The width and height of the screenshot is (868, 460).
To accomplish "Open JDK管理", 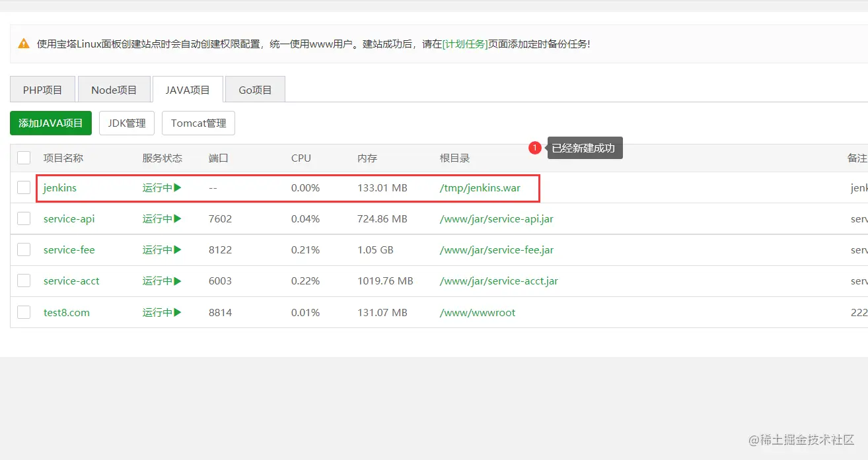I will [x=127, y=123].
